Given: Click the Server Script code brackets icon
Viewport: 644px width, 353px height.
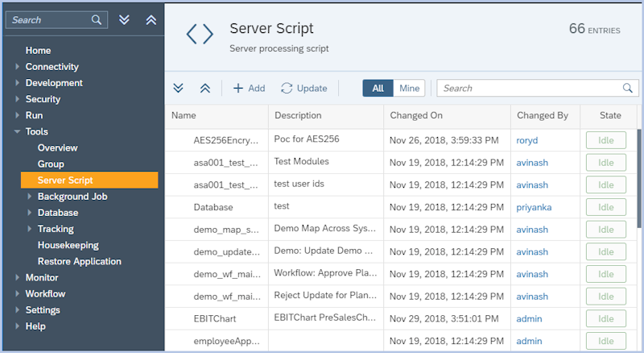Looking at the screenshot, I should tap(200, 34).
